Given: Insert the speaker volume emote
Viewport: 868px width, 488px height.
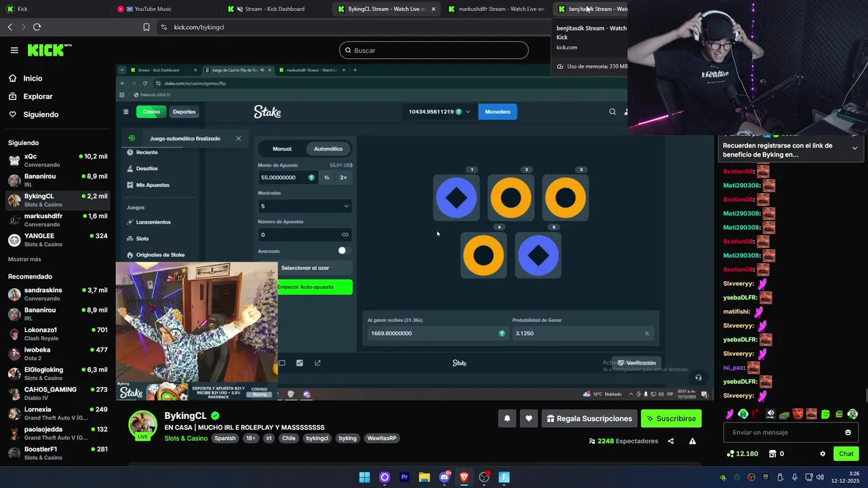Looking at the screenshot, I should pyautogui.click(x=770, y=414).
